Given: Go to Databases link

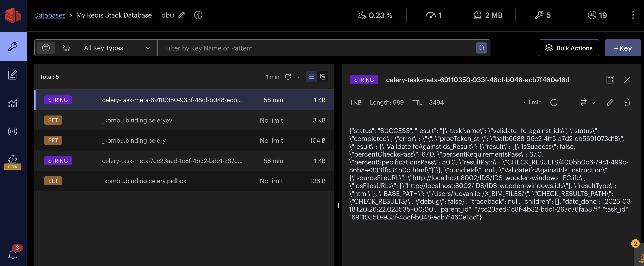Looking at the screenshot, I should 50,15.
